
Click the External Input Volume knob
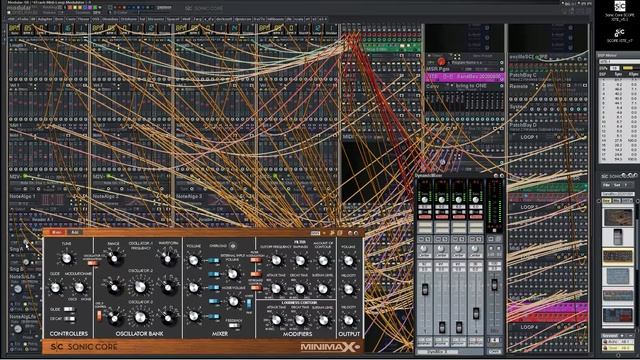tap(233, 274)
